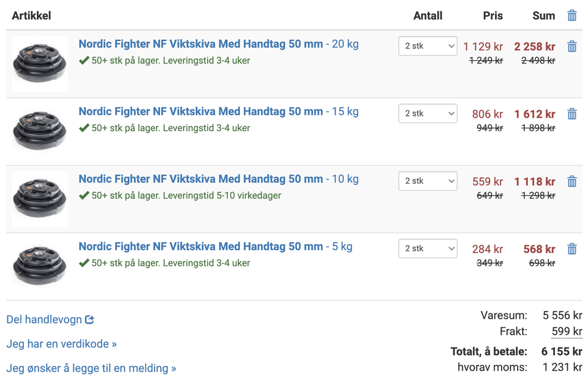The height and width of the screenshot is (380, 588).
Task: Delete the 20 kg weight plate row
Action: (x=571, y=47)
